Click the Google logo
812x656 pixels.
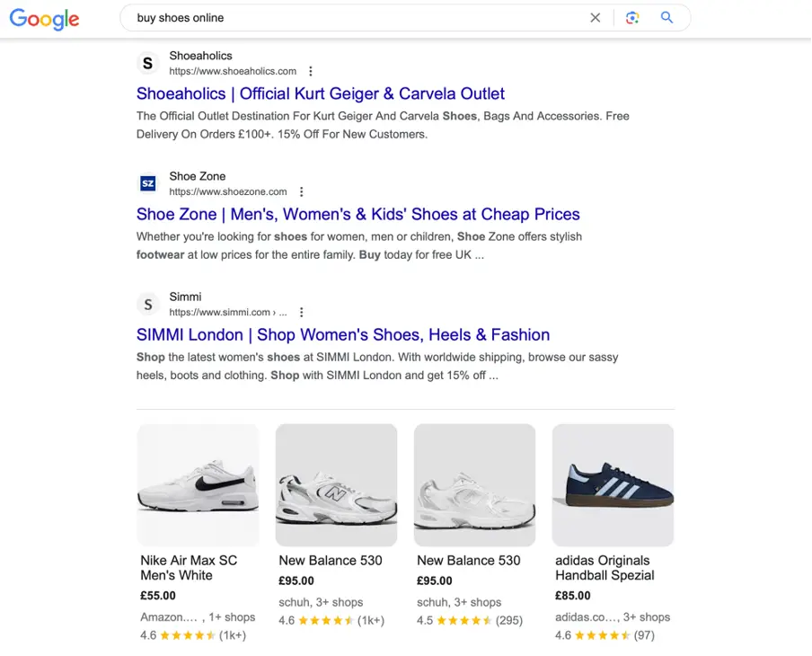coord(44,19)
